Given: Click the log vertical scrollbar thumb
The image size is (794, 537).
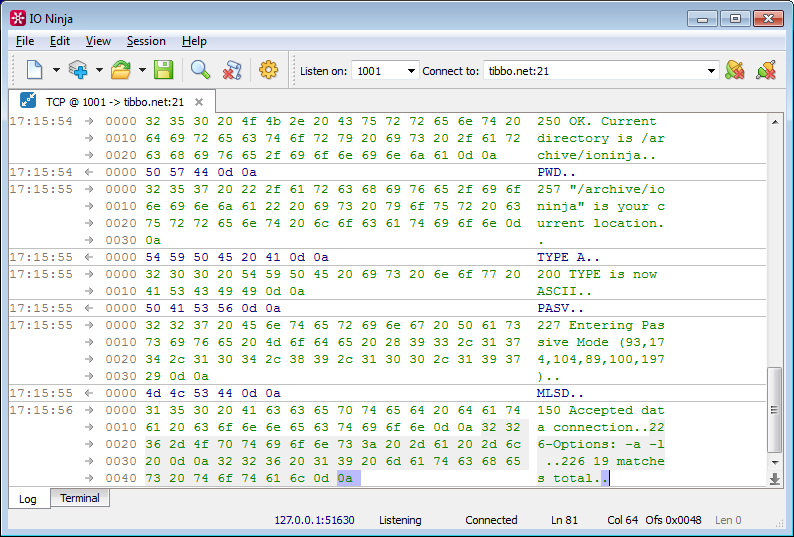Looking at the screenshot, I should pyautogui.click(x=775, y=409).
